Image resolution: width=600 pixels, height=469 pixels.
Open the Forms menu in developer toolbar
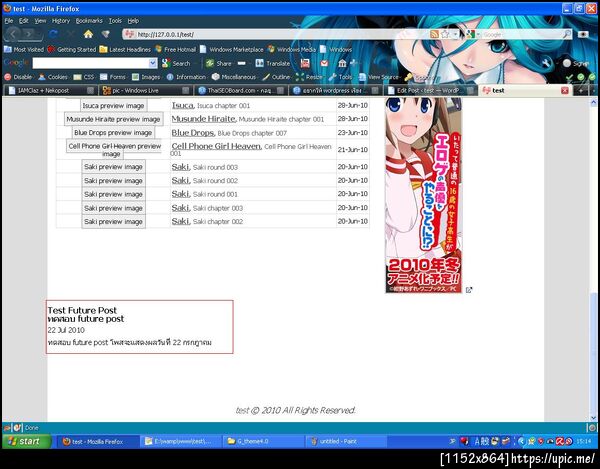pyautogui.click(x=113, y=77)
